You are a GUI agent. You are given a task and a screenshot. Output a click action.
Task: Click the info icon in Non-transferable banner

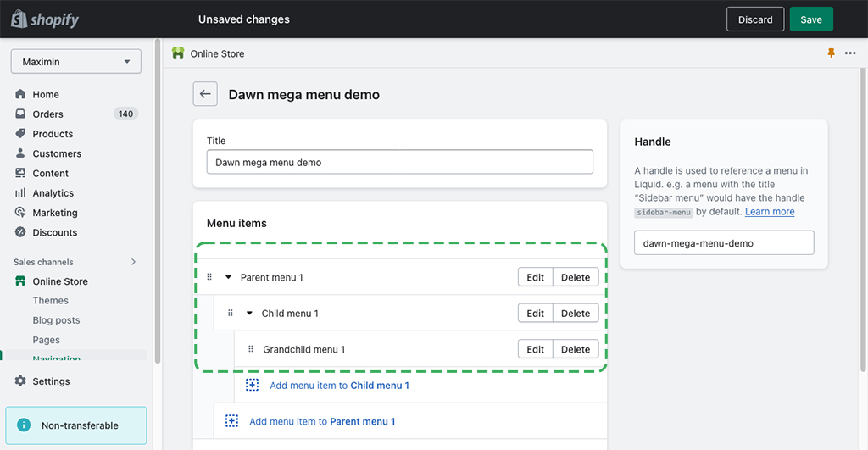[x=23, y=425]
